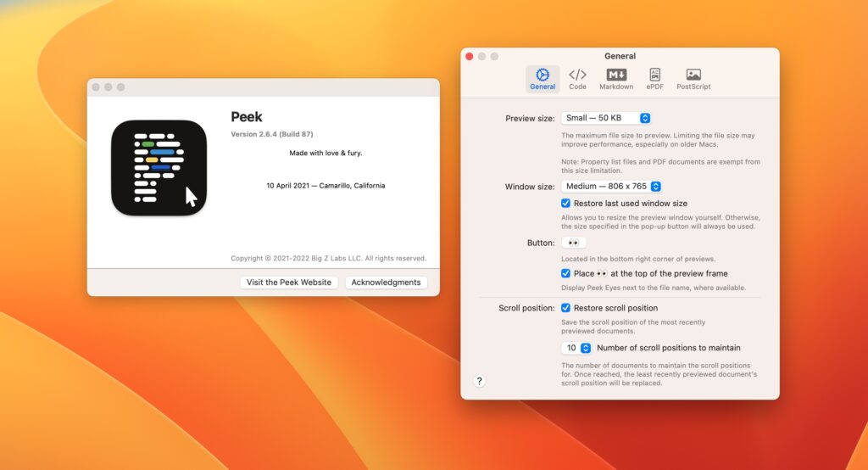Open help with the question mark button

pyautogui.click(x=480, y=381)
